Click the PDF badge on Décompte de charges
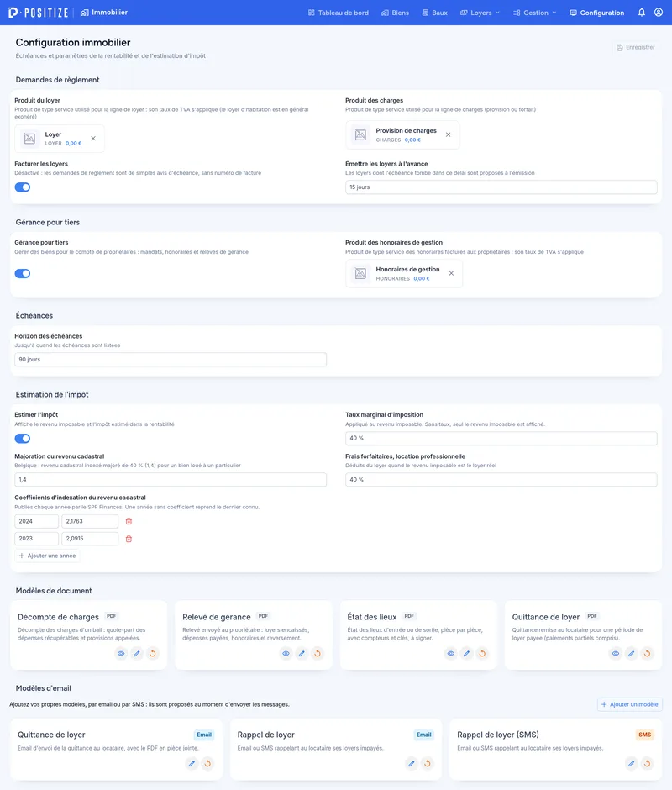 pyautogui.click(x=112, y=616)
